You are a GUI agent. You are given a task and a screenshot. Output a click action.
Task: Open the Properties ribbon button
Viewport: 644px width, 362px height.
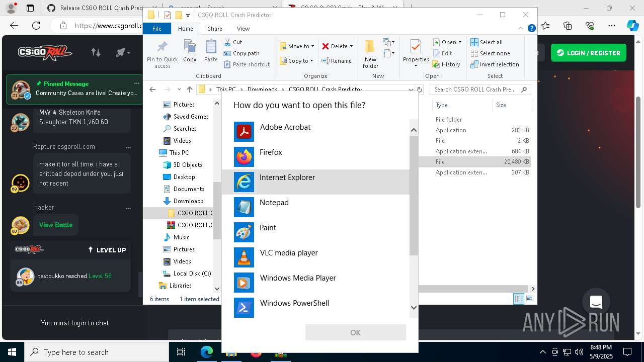(416, 54)
